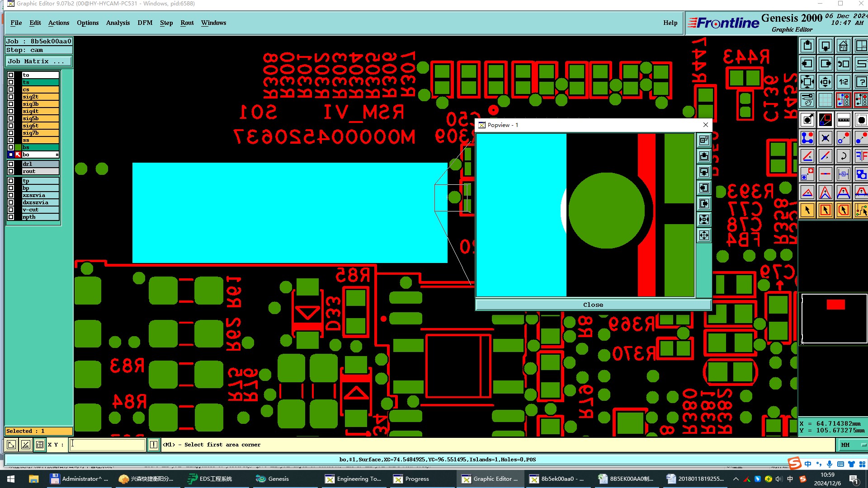The width and height of the screenshot is (868, 488).
Task: Click the first triangle line-edit tool icon
Action: [x=807, y=192]
